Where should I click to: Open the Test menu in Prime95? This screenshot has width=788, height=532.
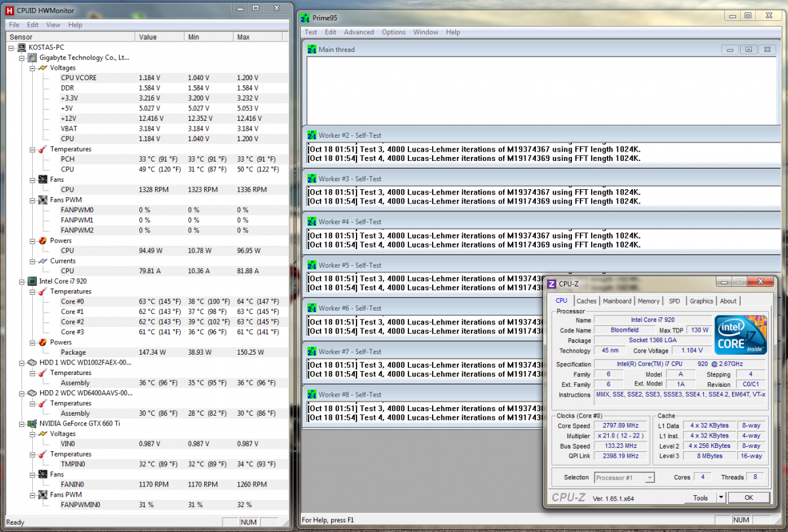(x=311, y=32)
